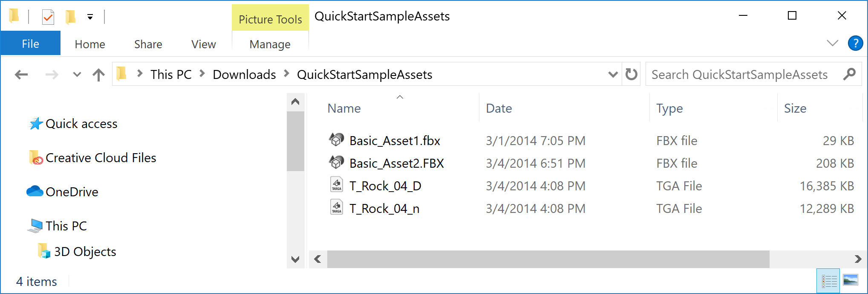868x294 pixels.
Task: Open the address bar history dropdown
Action: [x=613, y=75]
